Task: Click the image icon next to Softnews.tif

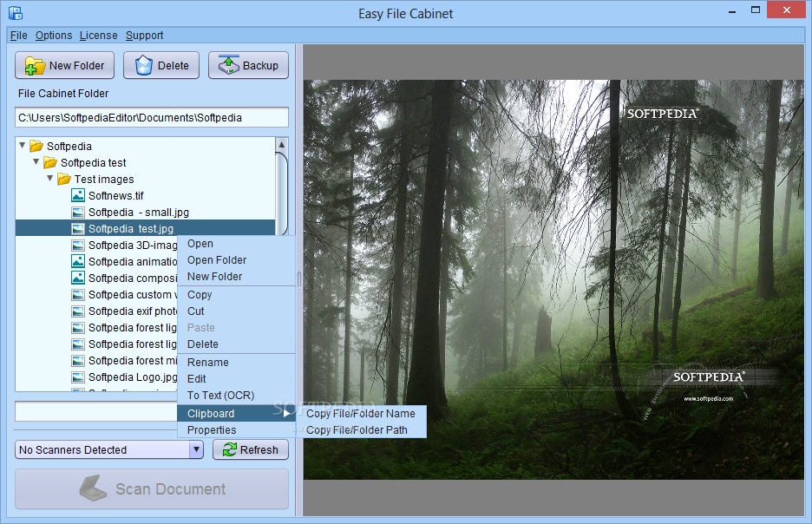Action: [x=78, y=195]
